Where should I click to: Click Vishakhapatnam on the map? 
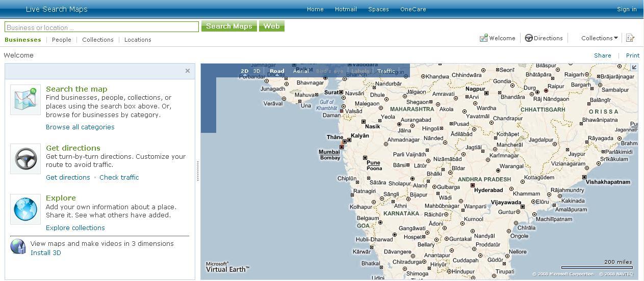609,182
